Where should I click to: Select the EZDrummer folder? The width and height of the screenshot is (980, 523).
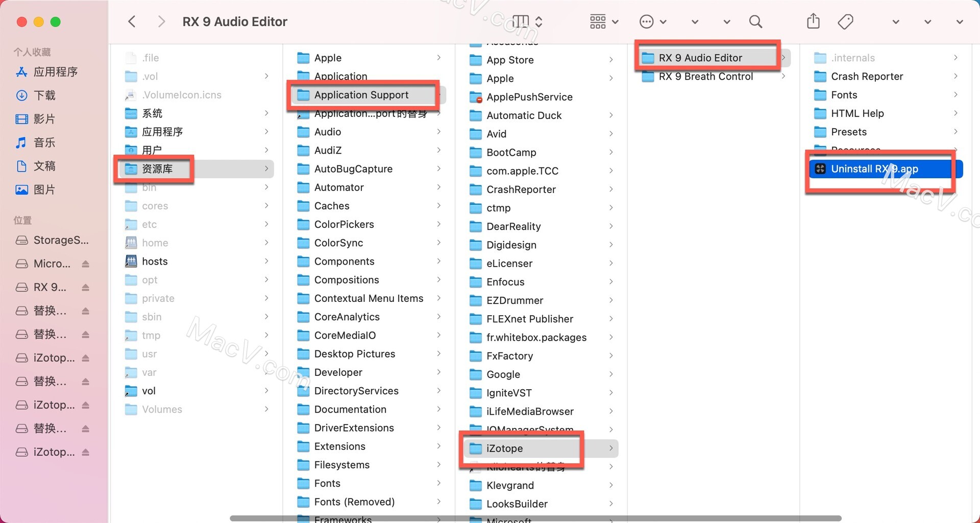541,300
